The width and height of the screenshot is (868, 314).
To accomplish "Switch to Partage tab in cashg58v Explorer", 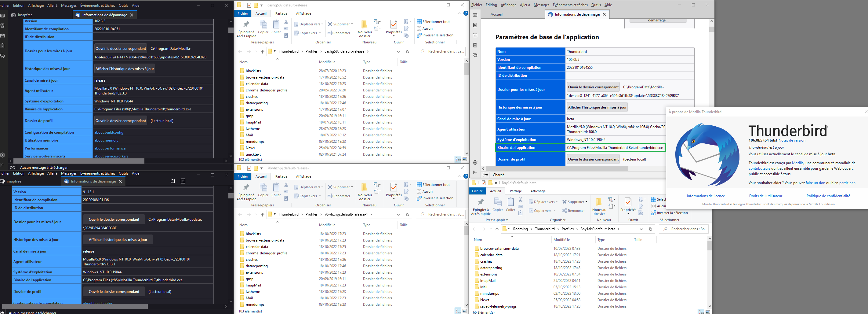I will tap(281, 13).
